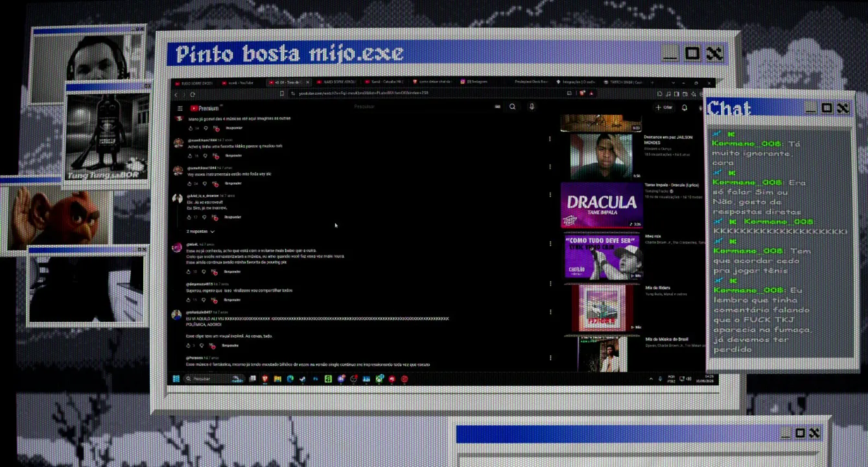Screen dimensions: 868x467
Task: Open the purple DRACULA video thumbnail
Action: click(x=602, y=206)
